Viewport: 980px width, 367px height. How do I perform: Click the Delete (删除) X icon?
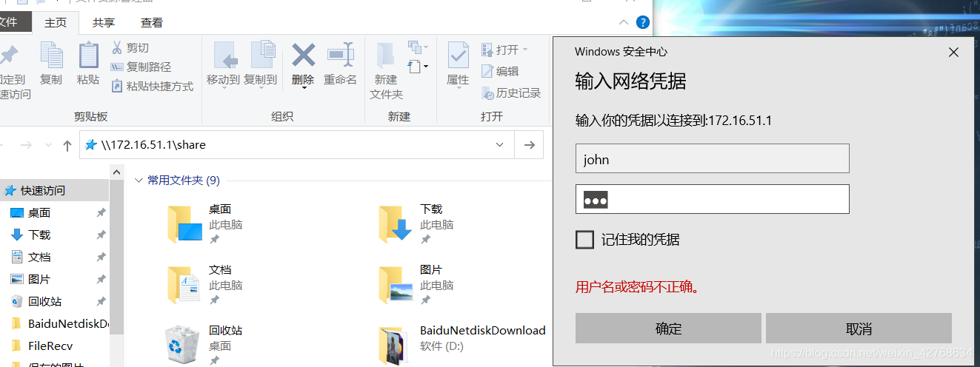pyautogui.click(x=303, y=55)
